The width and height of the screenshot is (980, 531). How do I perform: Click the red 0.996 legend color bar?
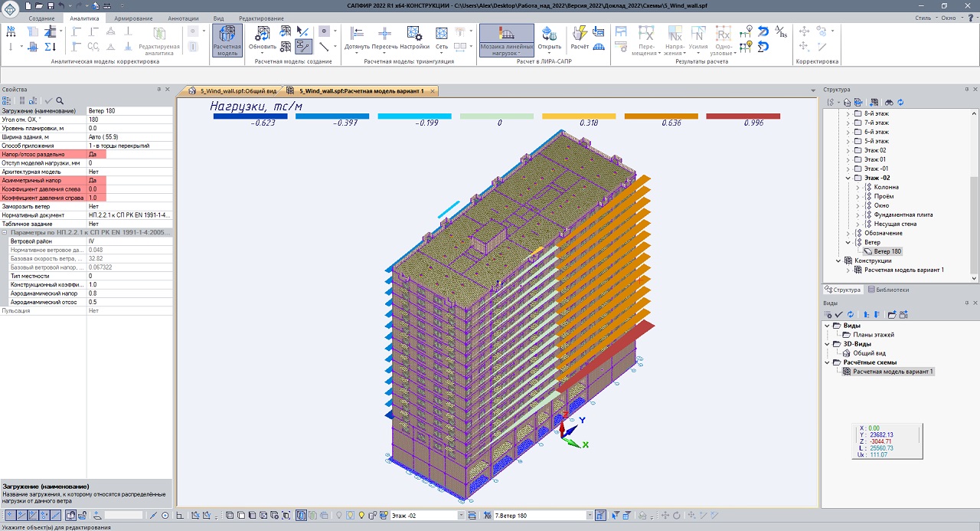743,116
